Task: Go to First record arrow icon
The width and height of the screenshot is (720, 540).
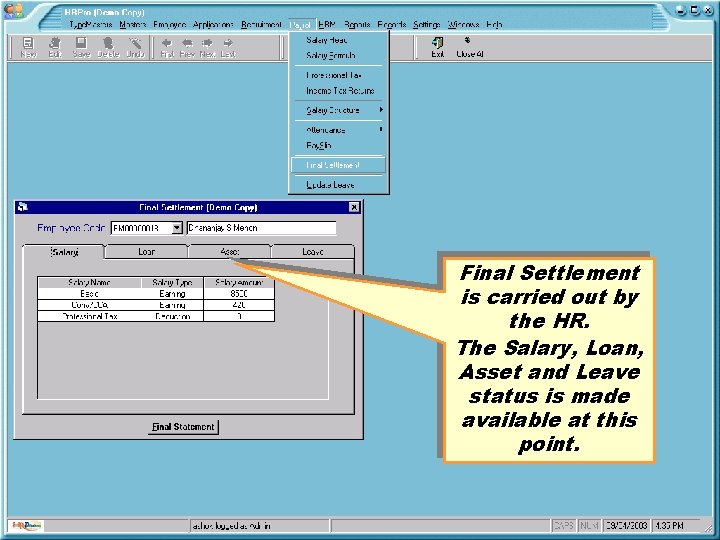Action: click(167, 43)
